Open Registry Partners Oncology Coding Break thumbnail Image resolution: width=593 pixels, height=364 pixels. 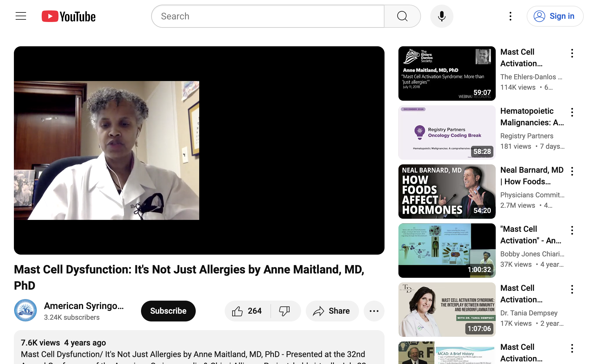[x=447, y=133]
